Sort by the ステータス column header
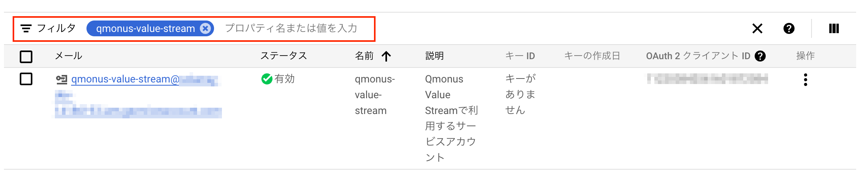868x187 pixels. 284,56
